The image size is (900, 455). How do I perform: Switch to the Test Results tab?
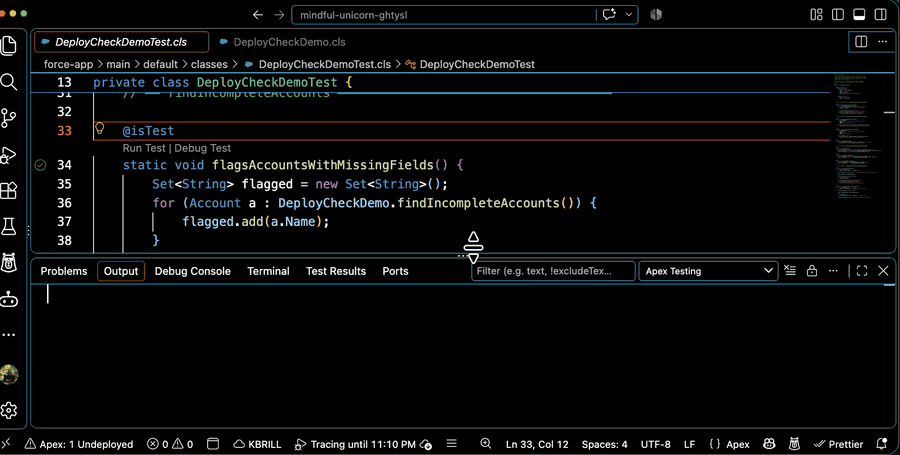pyautogui.click(x=336, y=271)
